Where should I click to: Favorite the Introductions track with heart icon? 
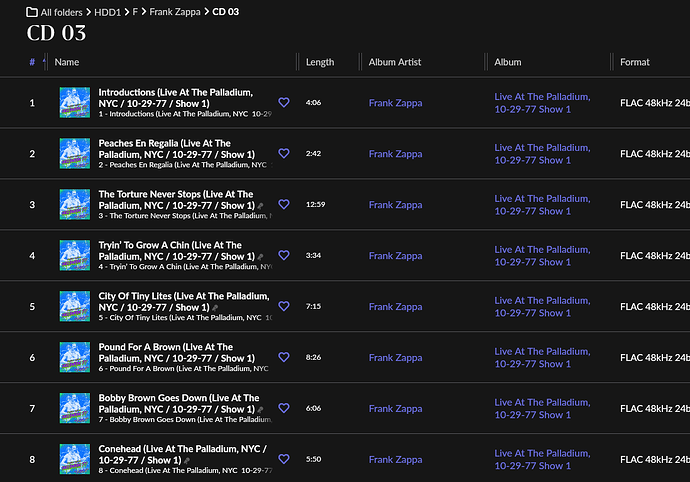point(283,103)
